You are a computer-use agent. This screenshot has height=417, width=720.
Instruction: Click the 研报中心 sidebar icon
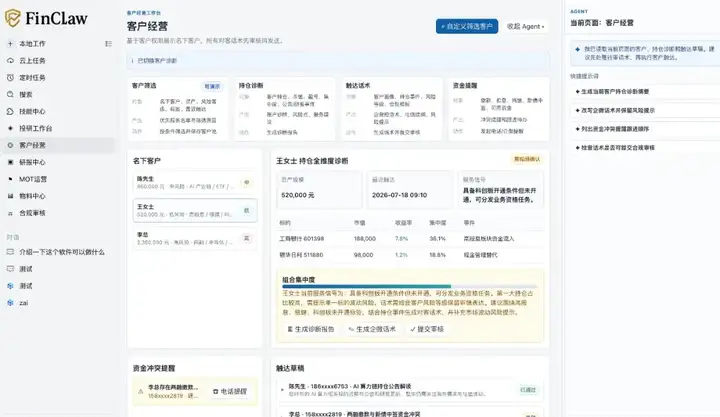(10, 162)
